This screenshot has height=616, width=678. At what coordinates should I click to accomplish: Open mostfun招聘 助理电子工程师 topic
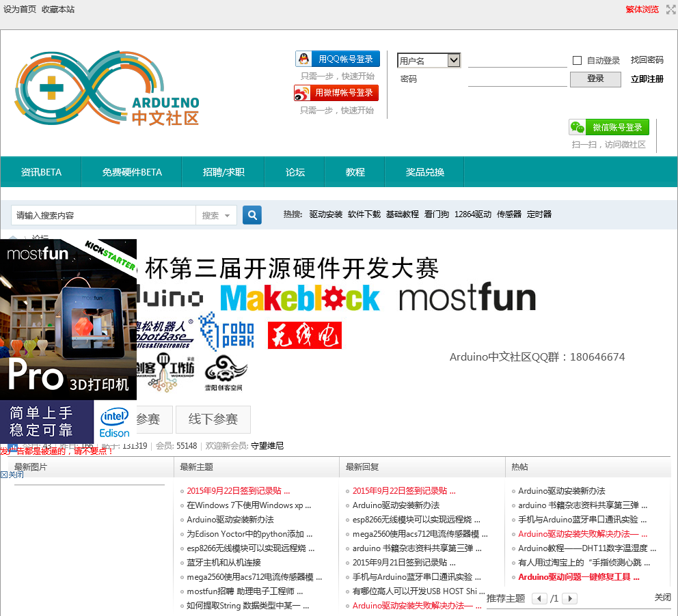pyautogui.click(x=245, y=591)
